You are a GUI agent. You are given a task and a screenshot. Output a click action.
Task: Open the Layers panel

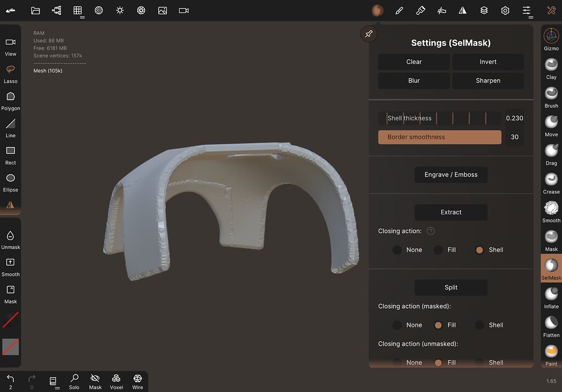pos(484,10)
